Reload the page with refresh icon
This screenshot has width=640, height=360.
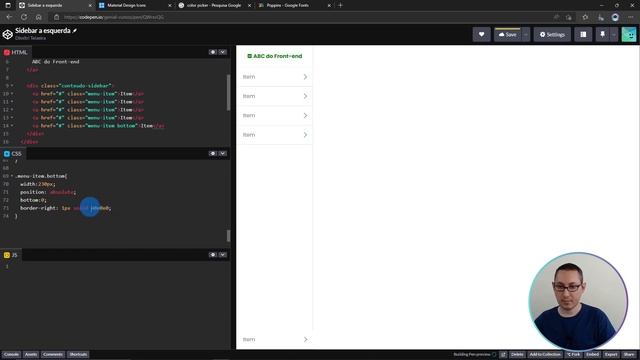click(x=24, y=17)
